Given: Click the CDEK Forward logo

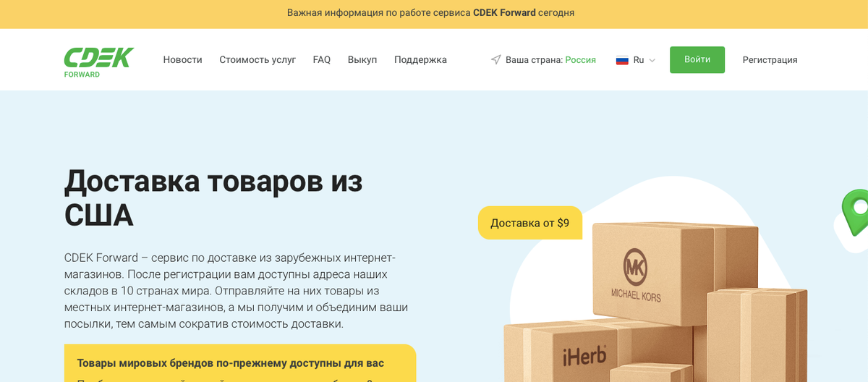Looking at the screenshot, I should (x=99, y=62).
